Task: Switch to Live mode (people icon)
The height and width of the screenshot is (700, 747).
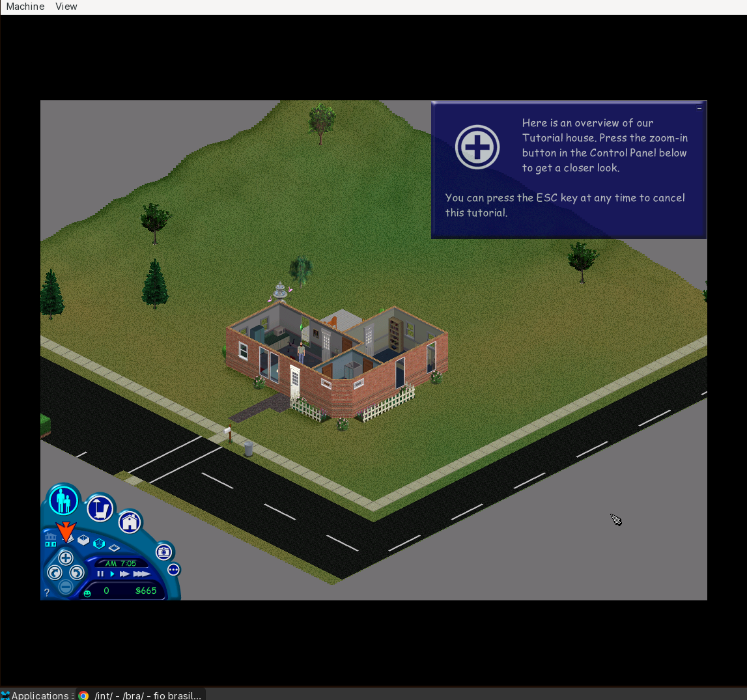Action: (64, 501)
